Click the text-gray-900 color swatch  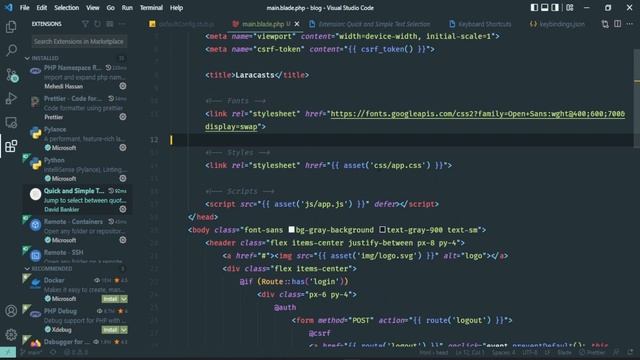click(382, 230)
